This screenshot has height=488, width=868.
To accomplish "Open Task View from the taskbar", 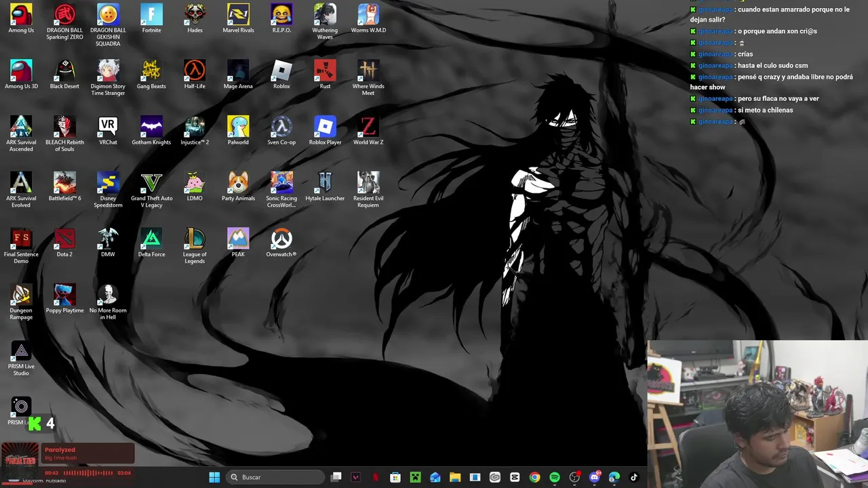I will (x=336, y=477).
